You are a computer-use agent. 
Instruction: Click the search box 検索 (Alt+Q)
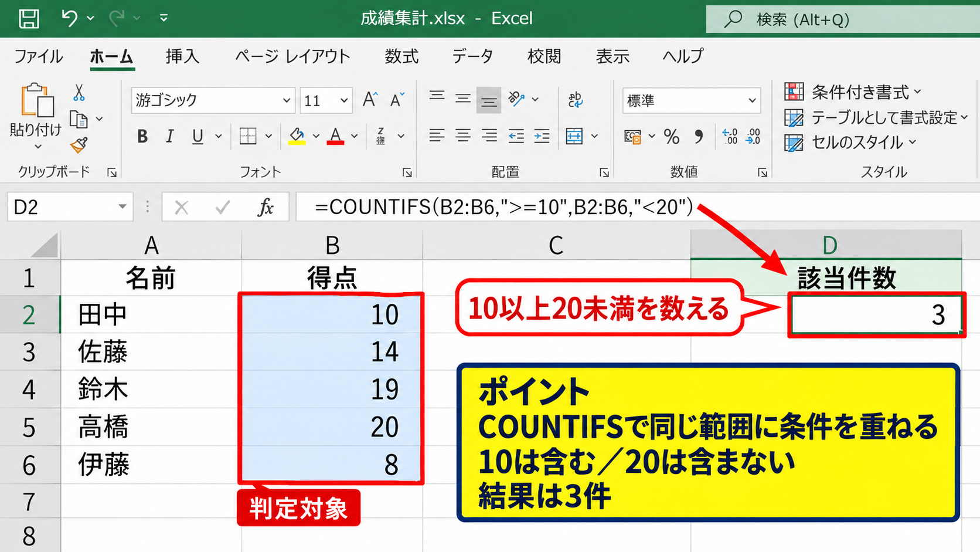point(843,19)
